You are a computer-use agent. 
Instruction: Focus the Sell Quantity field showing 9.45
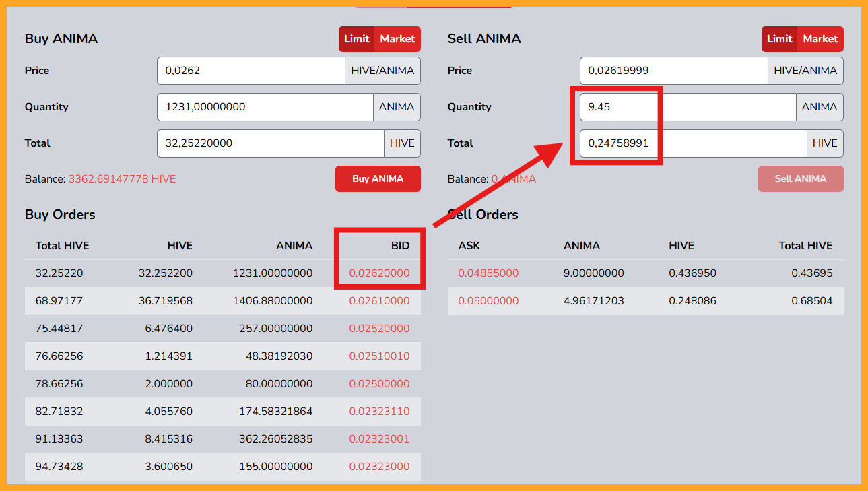(688, 107)
